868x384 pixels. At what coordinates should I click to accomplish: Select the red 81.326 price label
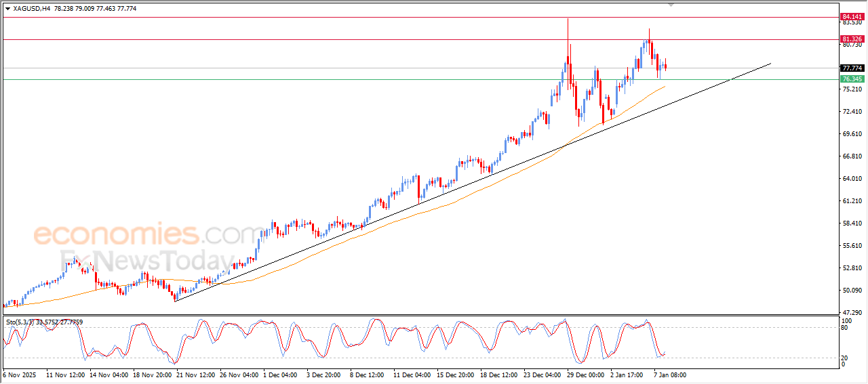pos(851,39)
